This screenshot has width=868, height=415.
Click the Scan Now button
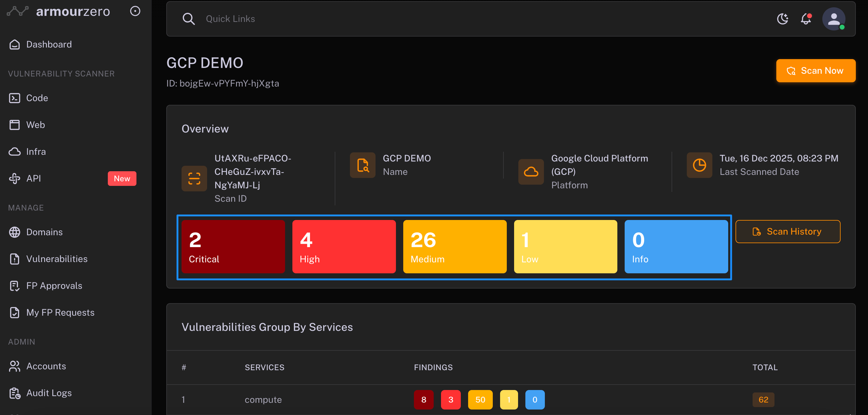pos(815,71)
